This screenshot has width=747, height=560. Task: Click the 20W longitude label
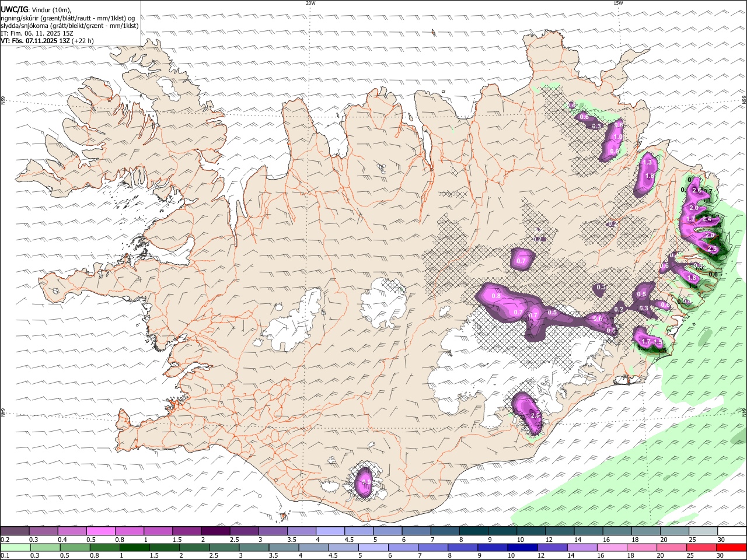click(x=310, y=3)
